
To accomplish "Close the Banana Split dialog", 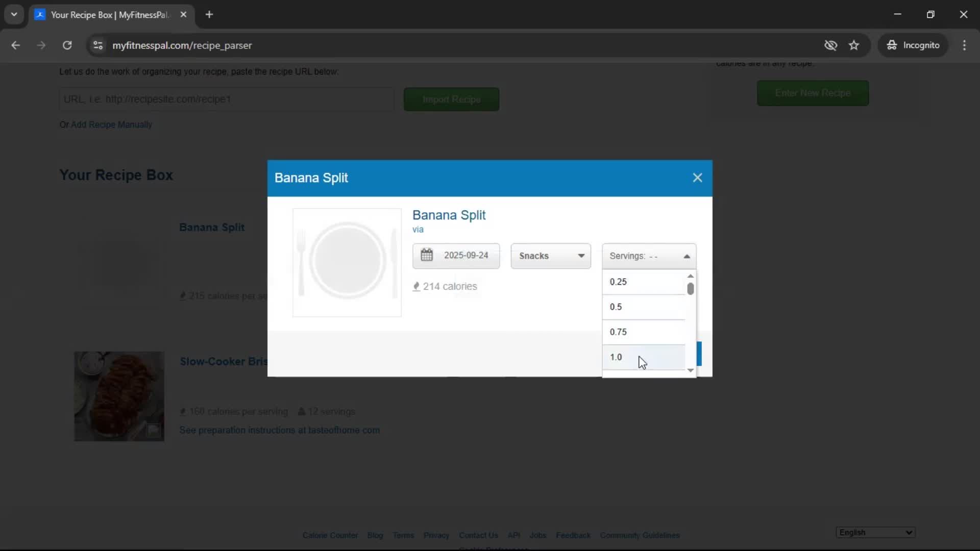I will click(697, 178).
